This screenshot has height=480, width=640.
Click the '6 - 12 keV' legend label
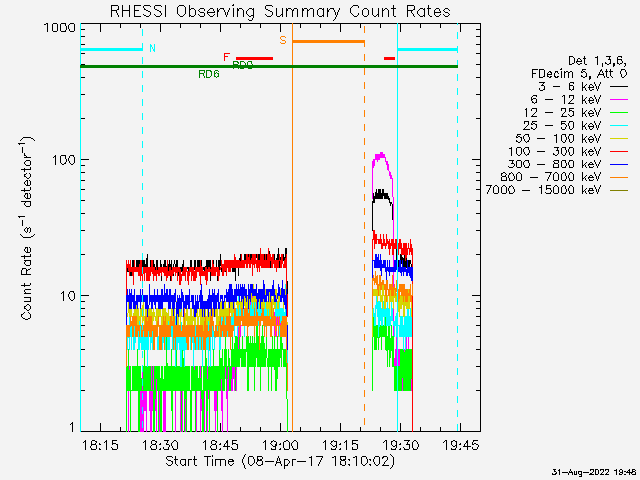(566, 100)
